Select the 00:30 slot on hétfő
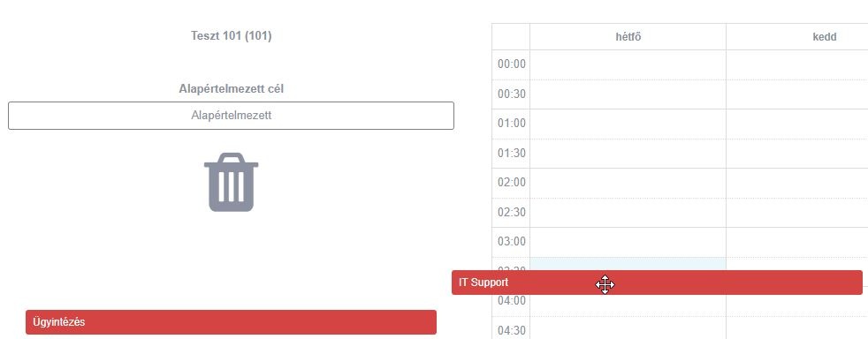868x339 pixels. 628,94
